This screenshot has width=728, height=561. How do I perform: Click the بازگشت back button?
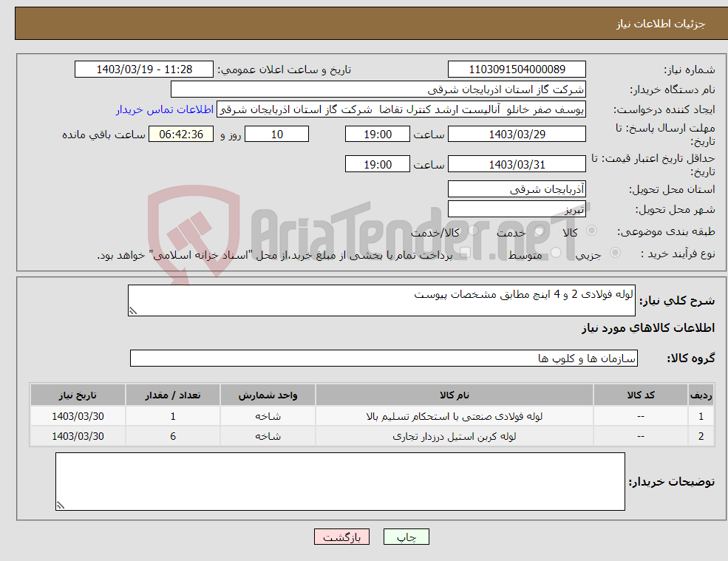coord(341,537)
